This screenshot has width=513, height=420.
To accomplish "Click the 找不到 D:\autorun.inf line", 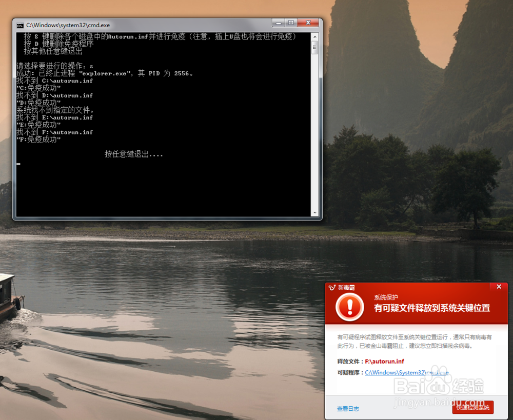I will coord(55,95).
